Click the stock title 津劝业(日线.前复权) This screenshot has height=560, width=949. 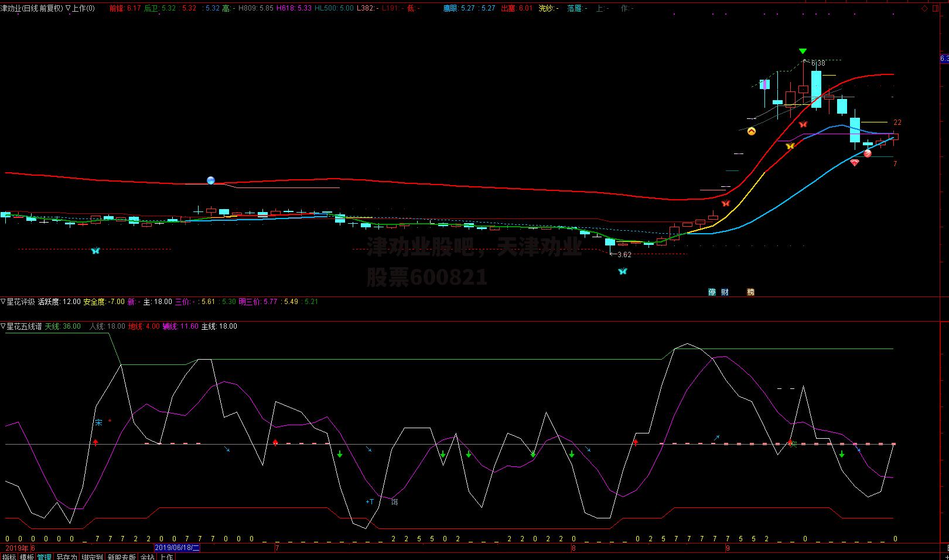point(32,8)
